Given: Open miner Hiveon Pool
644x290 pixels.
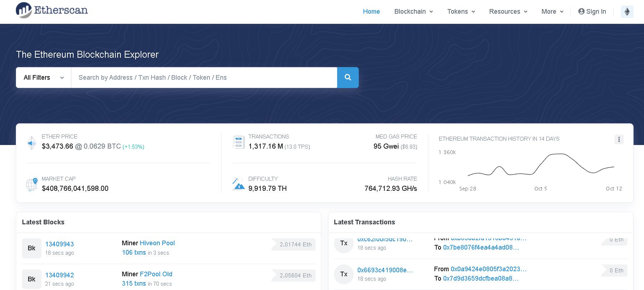Looking at the screenshot, I should [x=157, y=243].
